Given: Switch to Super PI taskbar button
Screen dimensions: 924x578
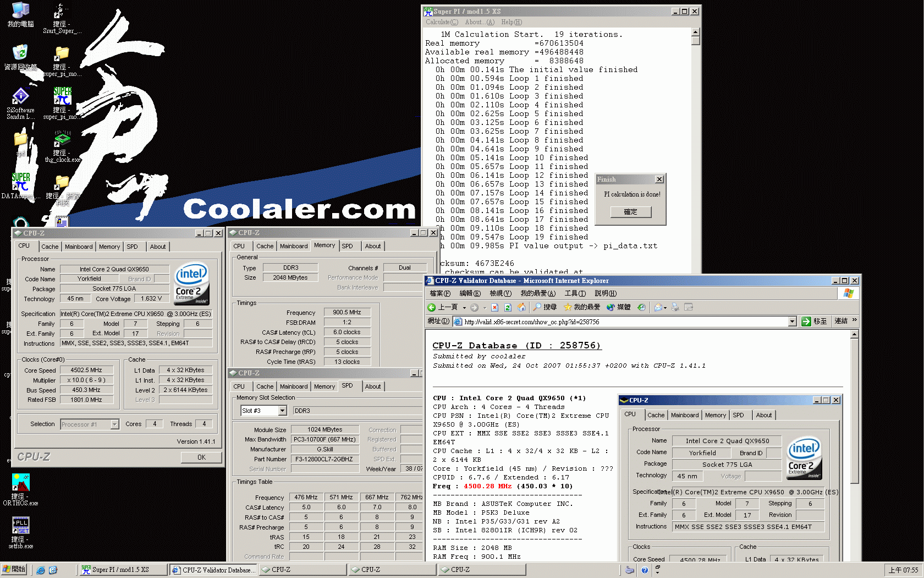Looking at the screenshot, I should [x=123, y=570].
